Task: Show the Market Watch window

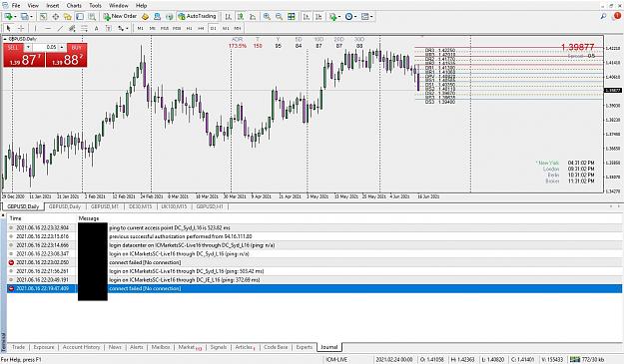Action: click(x=43, y=17)
